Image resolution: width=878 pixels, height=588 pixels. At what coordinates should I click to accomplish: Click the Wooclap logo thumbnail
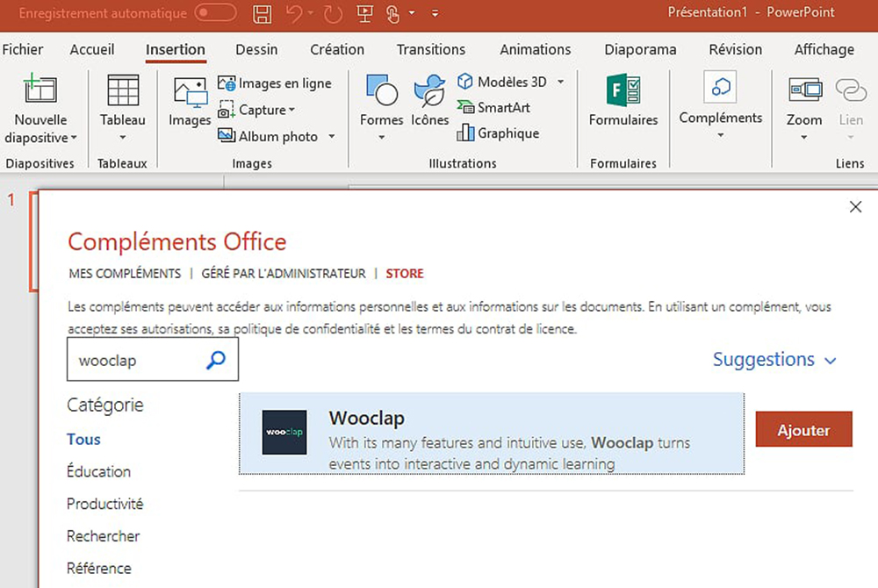pos(284,432)
